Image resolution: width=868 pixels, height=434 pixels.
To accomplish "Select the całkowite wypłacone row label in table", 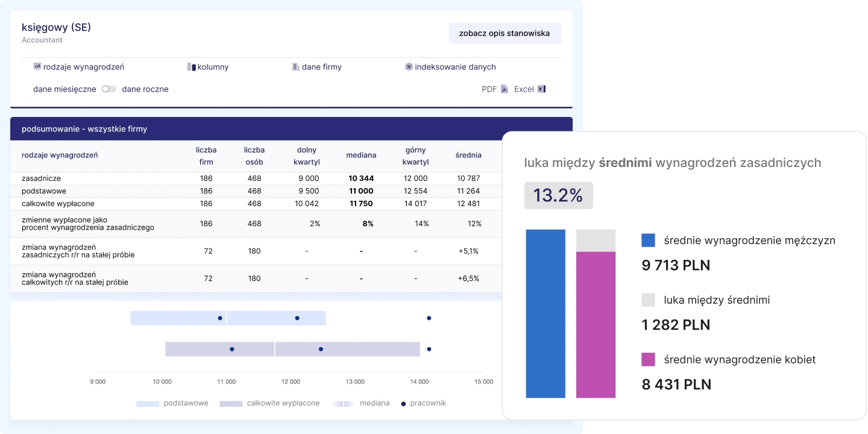I will tap(58, 204).
